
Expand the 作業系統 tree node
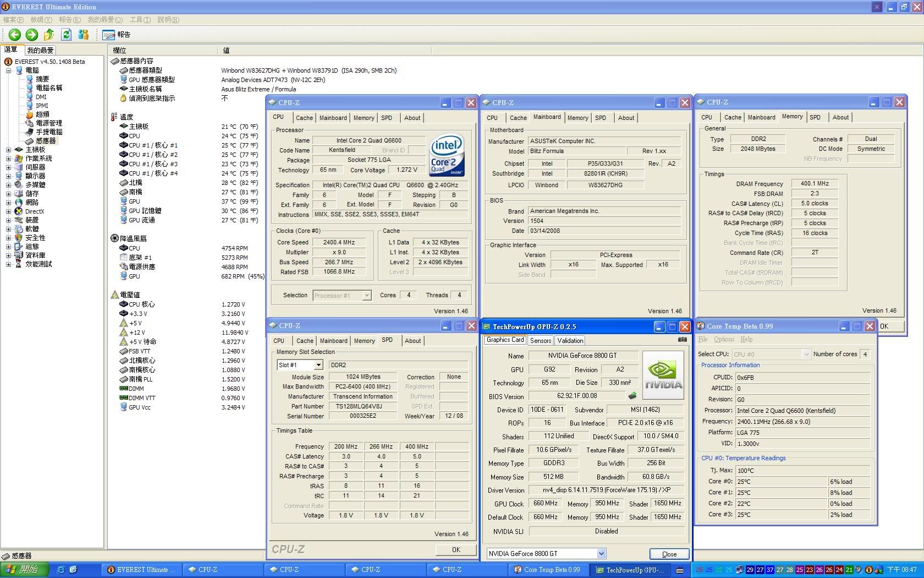8,159
